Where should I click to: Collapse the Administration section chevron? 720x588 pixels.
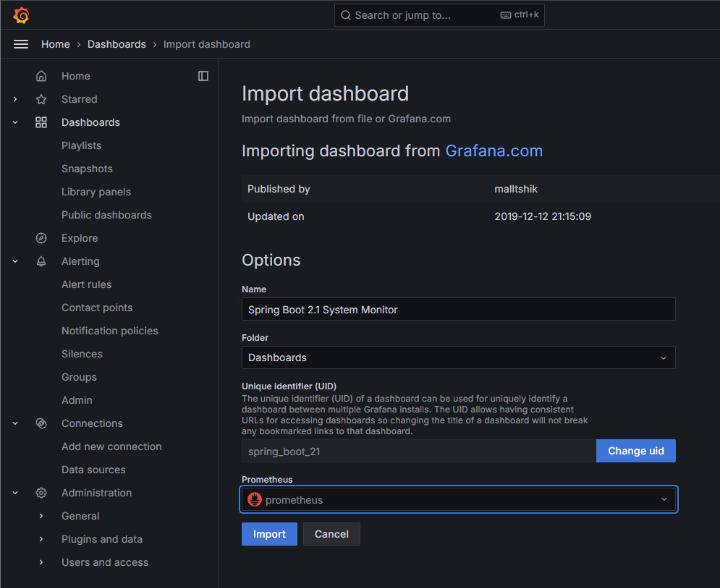coord(15,493)
